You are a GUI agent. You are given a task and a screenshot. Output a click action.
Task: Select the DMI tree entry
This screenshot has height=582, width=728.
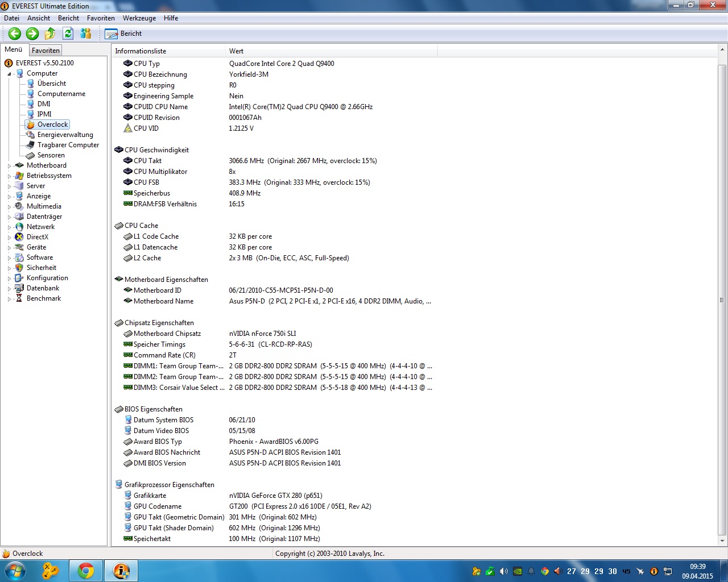pos(44,104)
